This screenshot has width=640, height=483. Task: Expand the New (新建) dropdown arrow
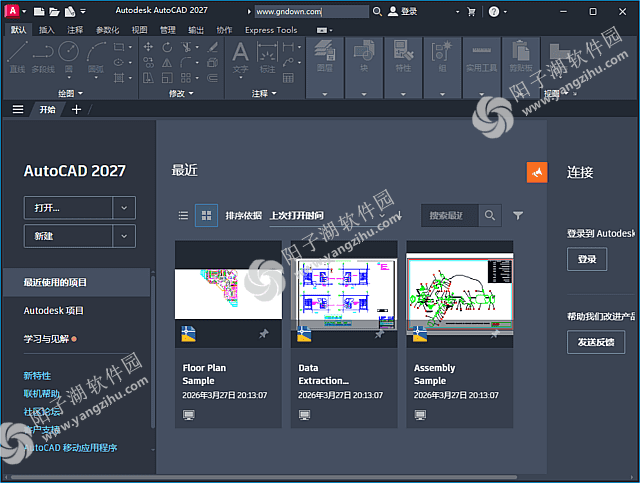pos(124,236)
